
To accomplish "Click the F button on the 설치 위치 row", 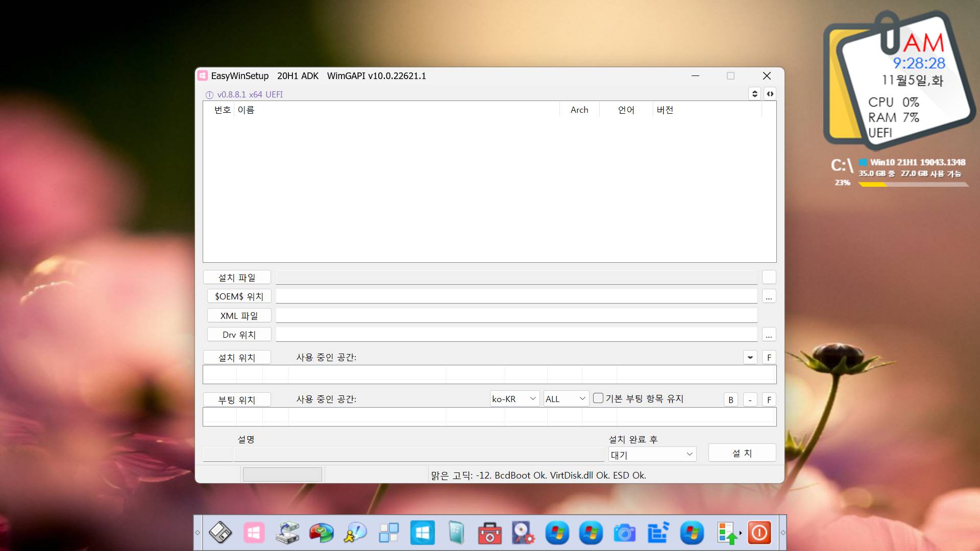I will [x=769, y=357].
